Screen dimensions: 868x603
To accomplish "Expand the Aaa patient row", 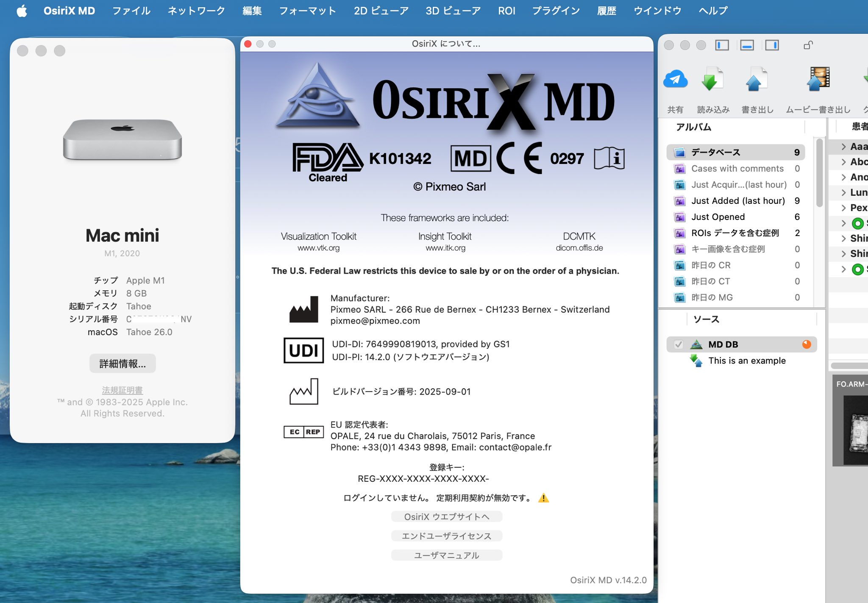I will tap(843, 147).
